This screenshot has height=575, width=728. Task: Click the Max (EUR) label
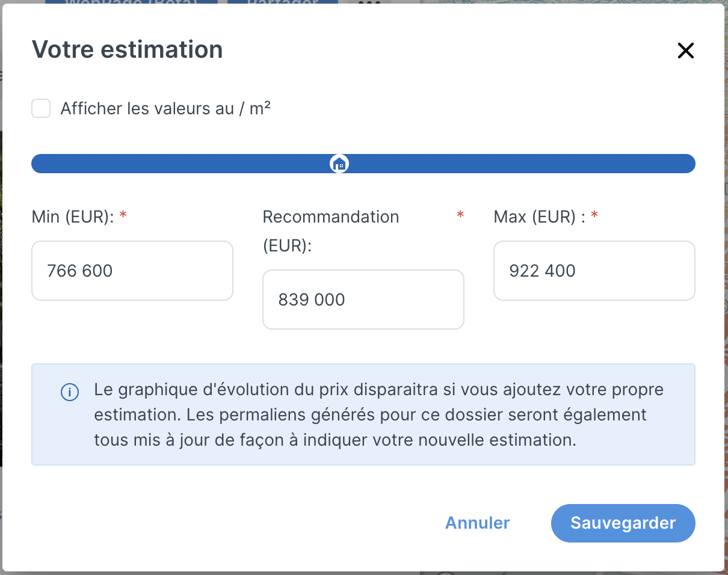tap(540, 217)
